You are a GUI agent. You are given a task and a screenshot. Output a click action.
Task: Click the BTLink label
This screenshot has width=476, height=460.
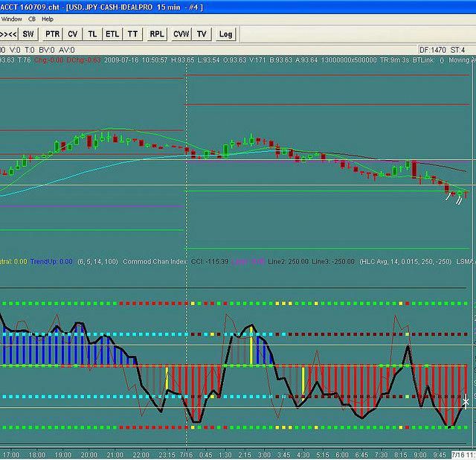(x=423, y=60)
